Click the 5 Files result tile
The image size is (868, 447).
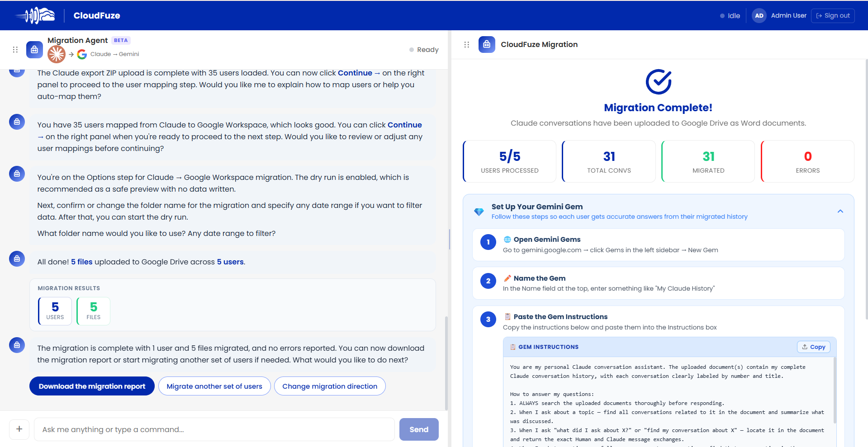tap(94, 311)
